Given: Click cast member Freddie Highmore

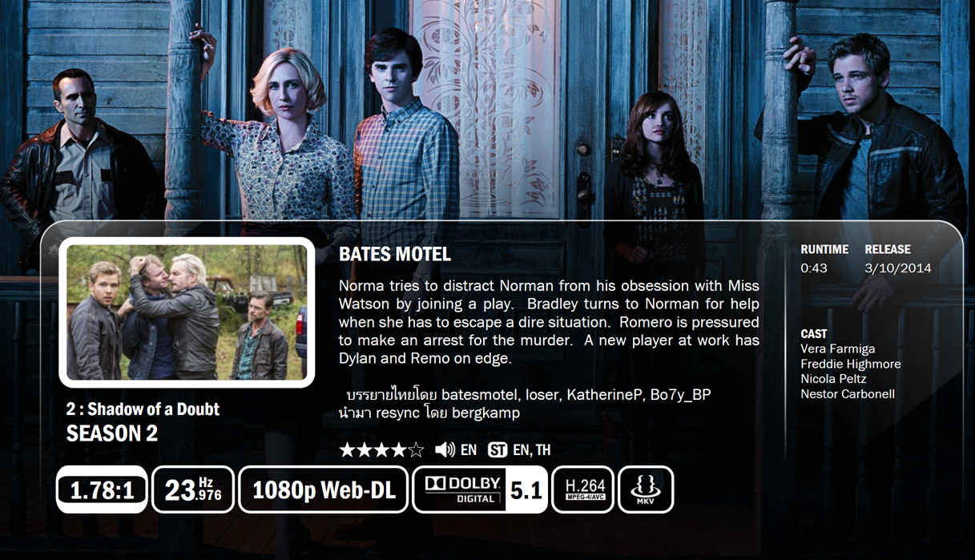Looking at the screenshot, I should [x=851, y=364].
